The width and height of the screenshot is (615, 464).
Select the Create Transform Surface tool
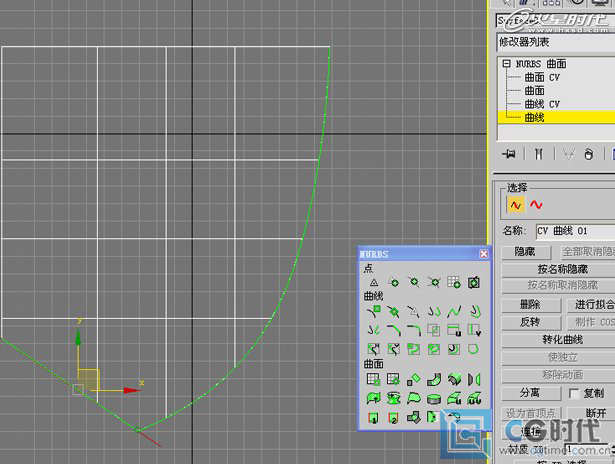tap(414, 380)
